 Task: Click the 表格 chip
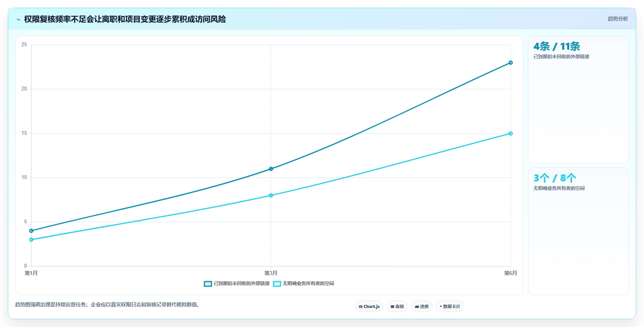397,306
